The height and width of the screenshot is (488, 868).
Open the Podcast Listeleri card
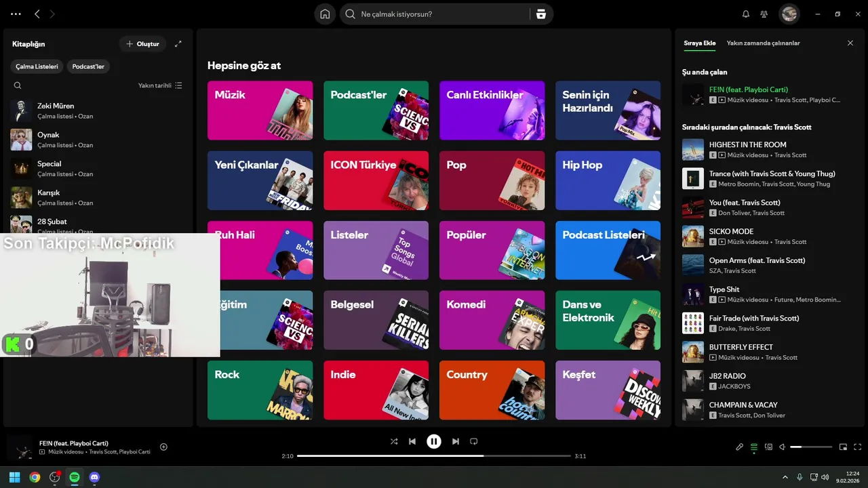(x=608, y=250)
